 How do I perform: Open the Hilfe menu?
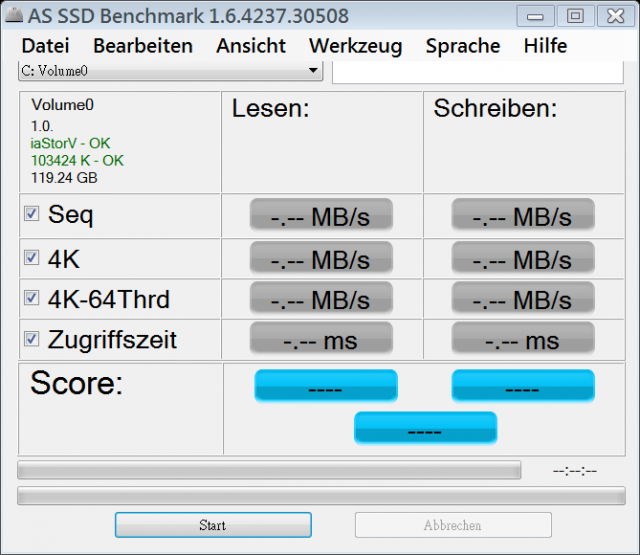click(545, 45)
